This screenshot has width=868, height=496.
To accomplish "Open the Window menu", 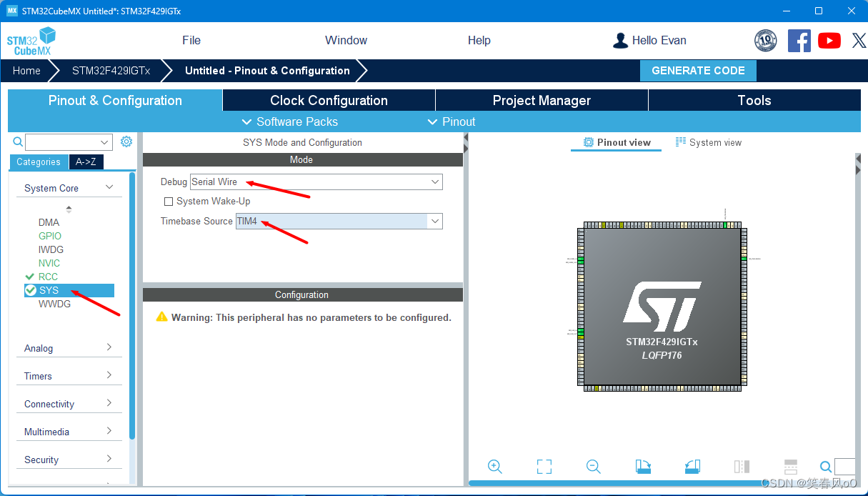I will pos(346,41).
